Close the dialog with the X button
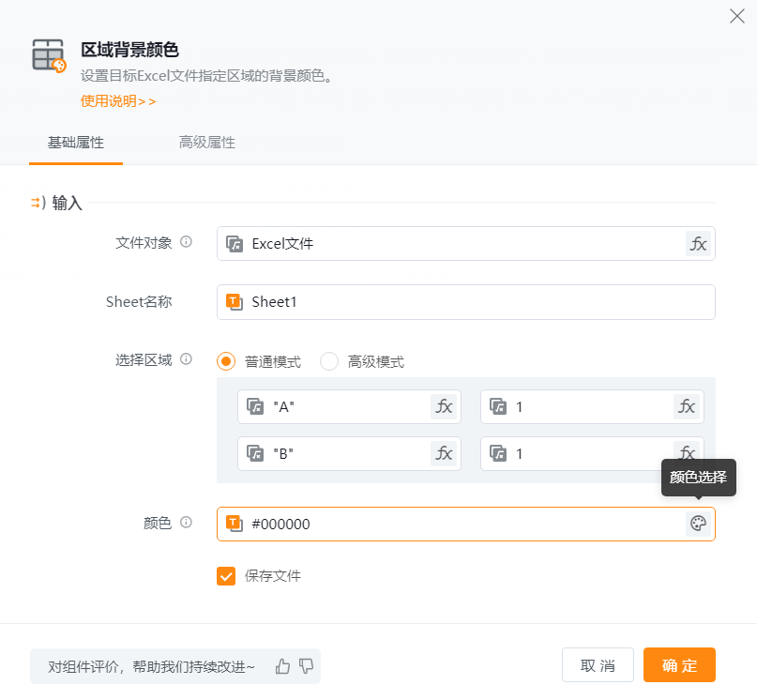Screen dimensions: 757x700 click(x=737, y=16)
